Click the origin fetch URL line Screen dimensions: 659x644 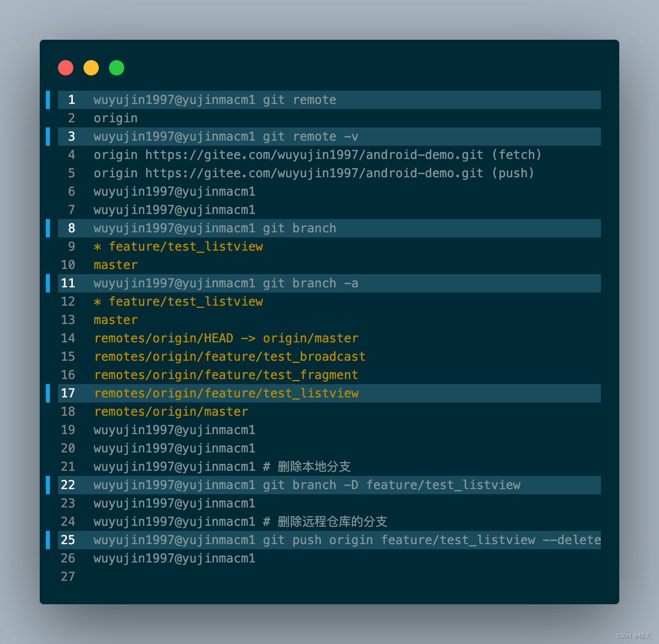click(318, 155)
